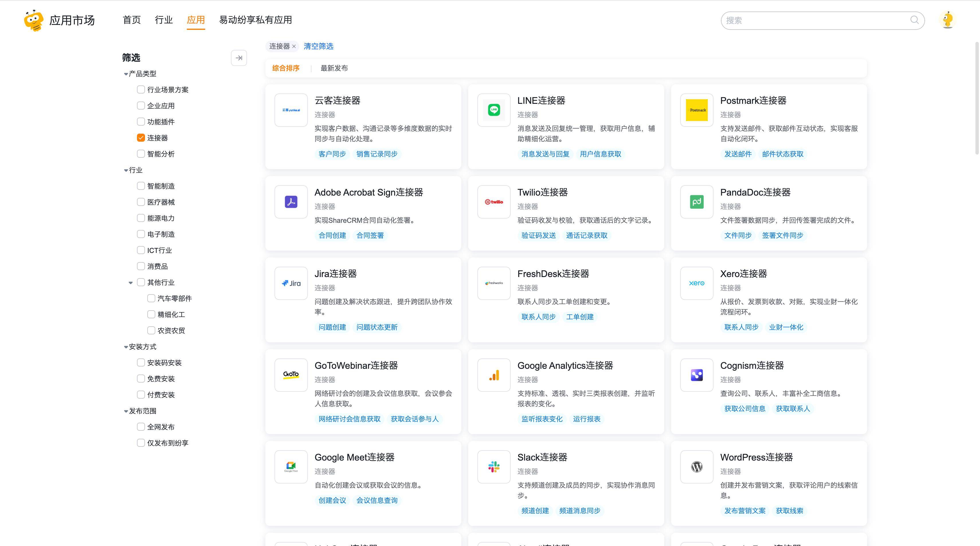Open the Twilio connector logo
The height and width of the screenshot is (546, 980).
tap(494, 202)
